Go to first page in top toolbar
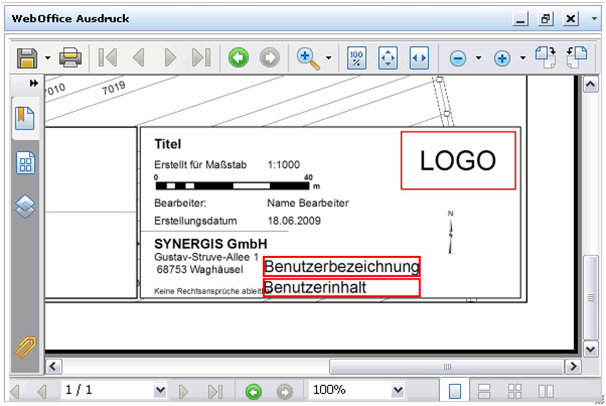This screenshot has width=606, height=406. pyautogui.click(x=108, y=58)
